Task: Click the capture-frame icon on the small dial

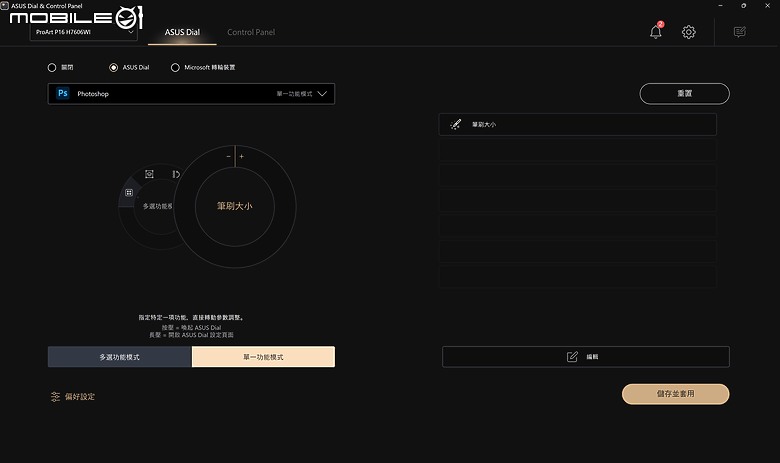Action: pos(149,174)
